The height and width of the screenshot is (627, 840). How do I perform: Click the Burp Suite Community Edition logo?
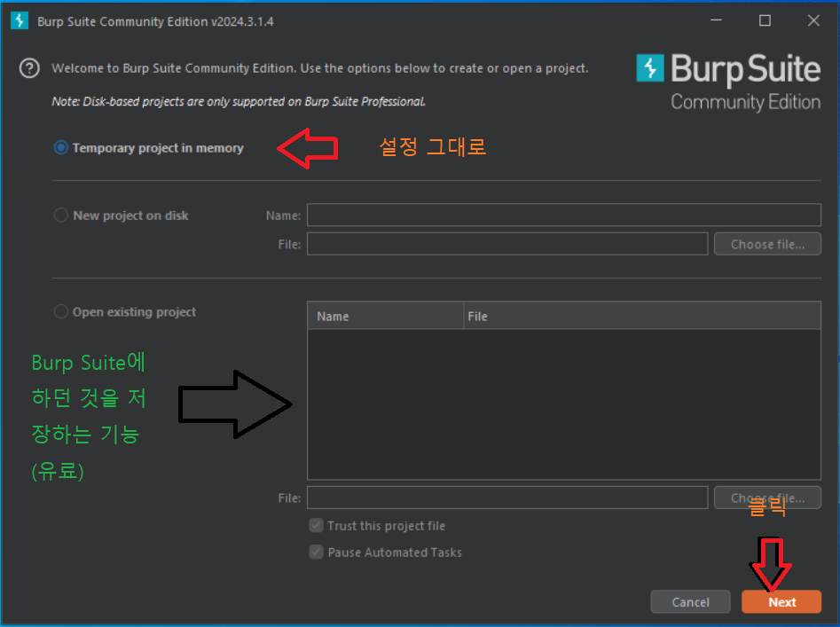(x=728, y=82)
